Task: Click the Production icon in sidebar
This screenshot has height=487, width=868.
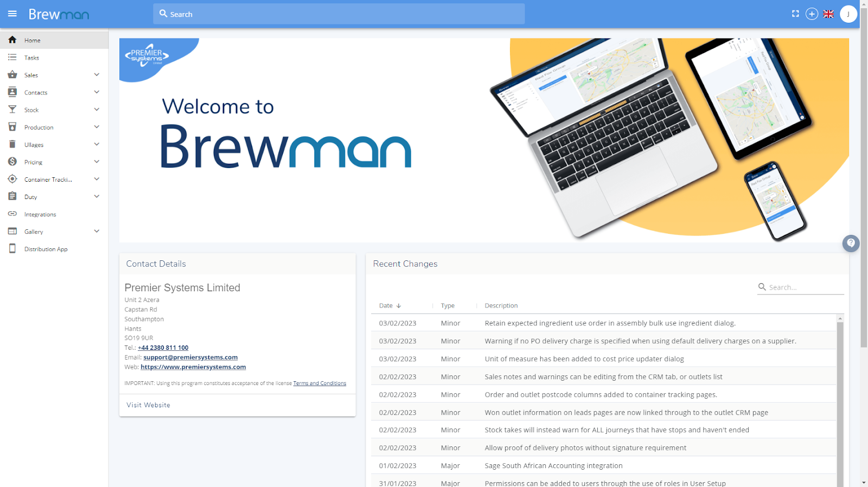Action: click(12, 127)
